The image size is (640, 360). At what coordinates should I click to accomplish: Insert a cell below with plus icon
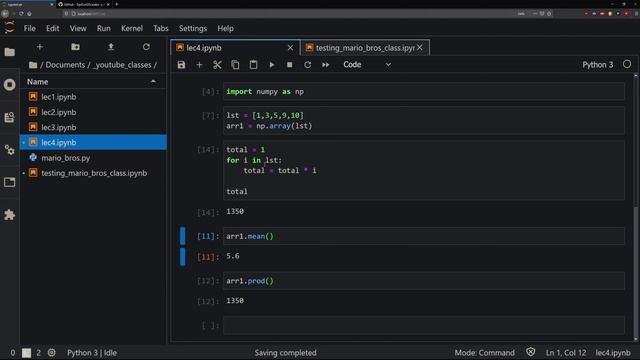(x=199, y=64)
